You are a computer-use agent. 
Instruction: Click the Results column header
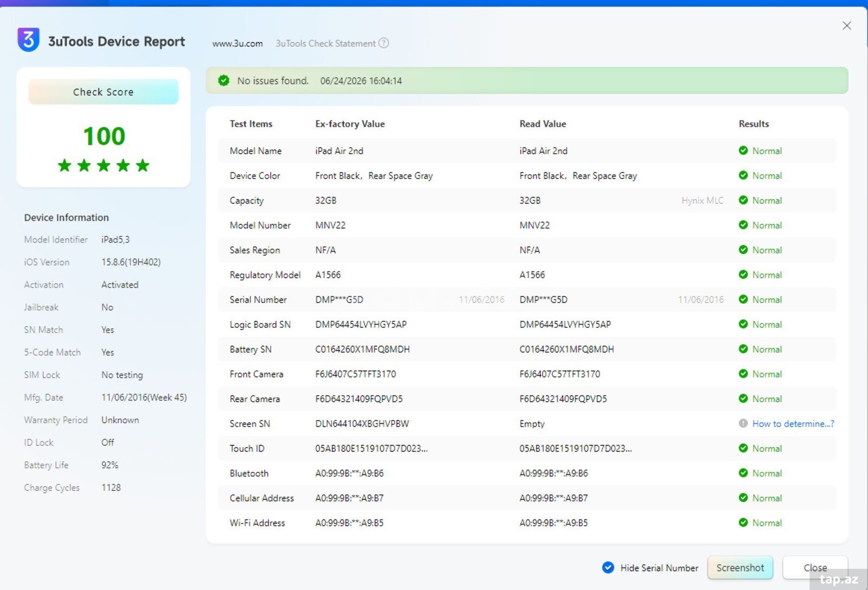click(x=754, y=124)
